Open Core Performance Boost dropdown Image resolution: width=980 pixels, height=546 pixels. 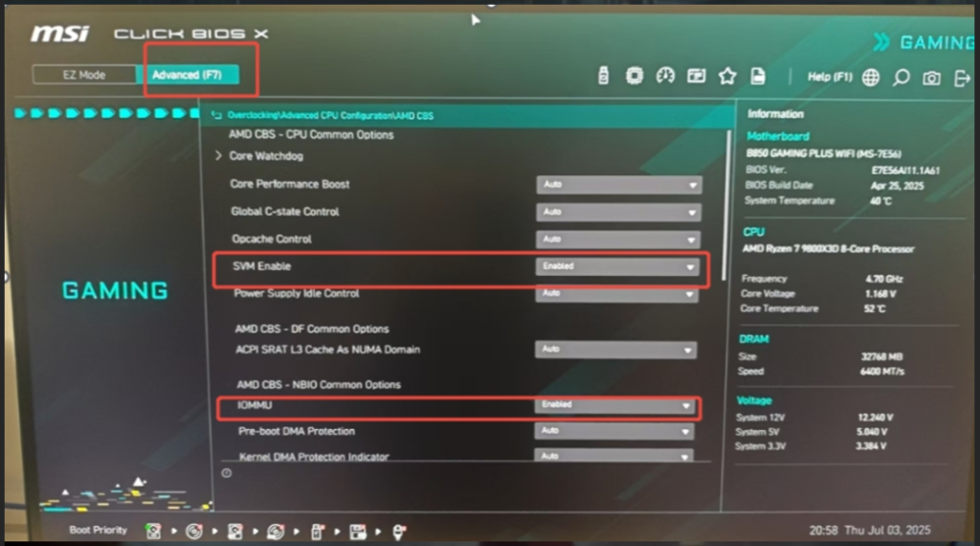pos(619,185)
